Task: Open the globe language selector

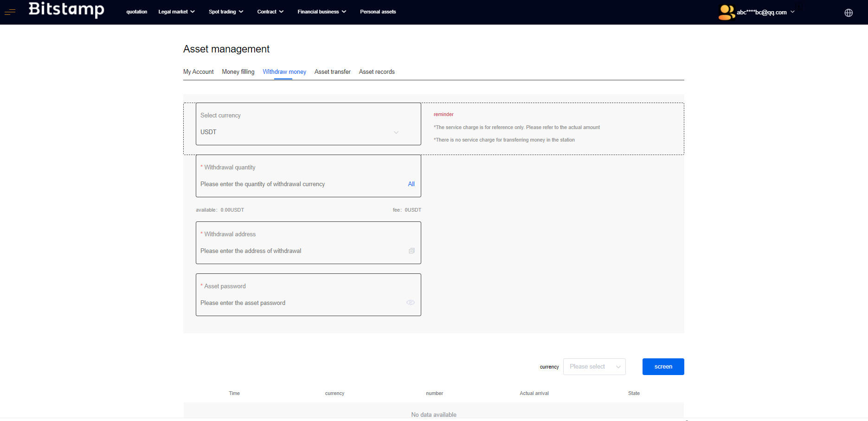Action: (849, 13)
